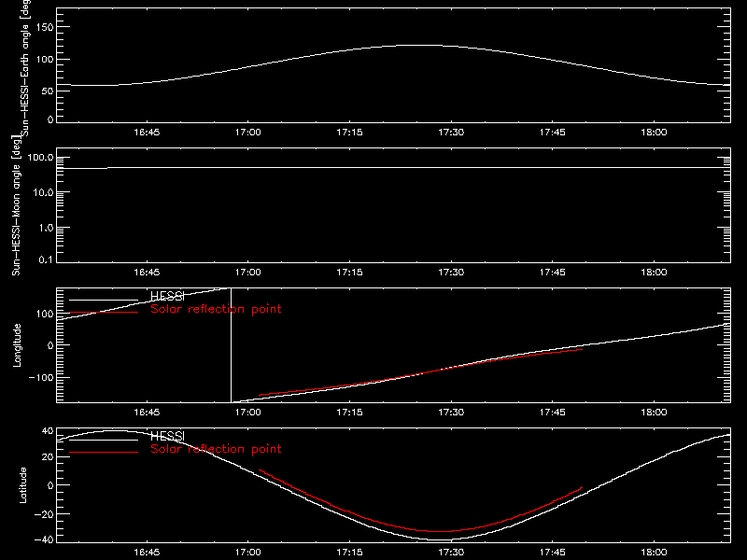Viewport: 747px width, 560px height.
Task: Click red legend line sample in Longitude plot
Action: click(104, 313)
